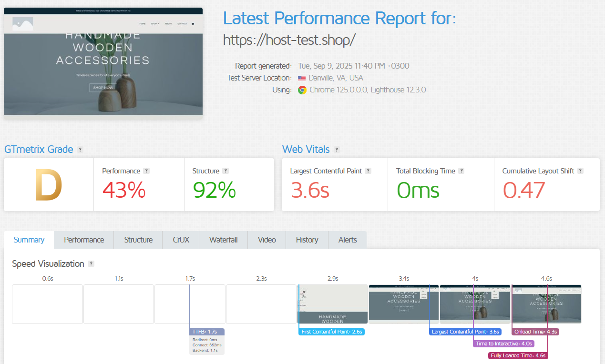605x364 pixels.
Task: Click the 92% structure score
Action: pos(214,191)
